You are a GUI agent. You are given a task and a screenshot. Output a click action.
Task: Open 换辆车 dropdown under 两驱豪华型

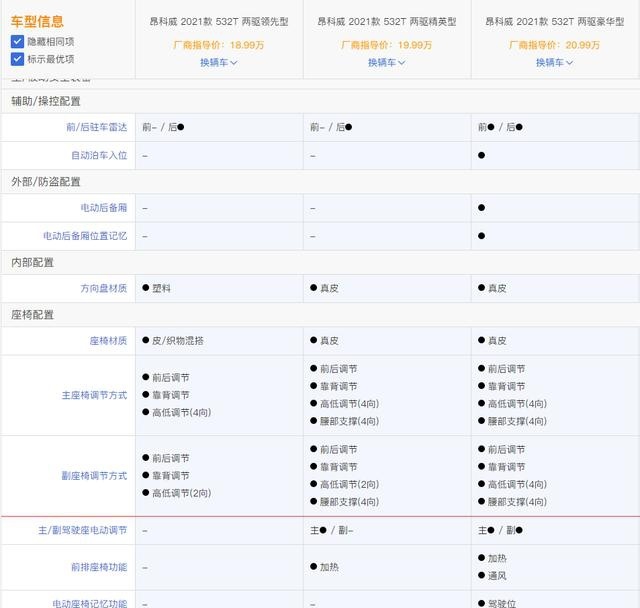(x=554, y=62)
